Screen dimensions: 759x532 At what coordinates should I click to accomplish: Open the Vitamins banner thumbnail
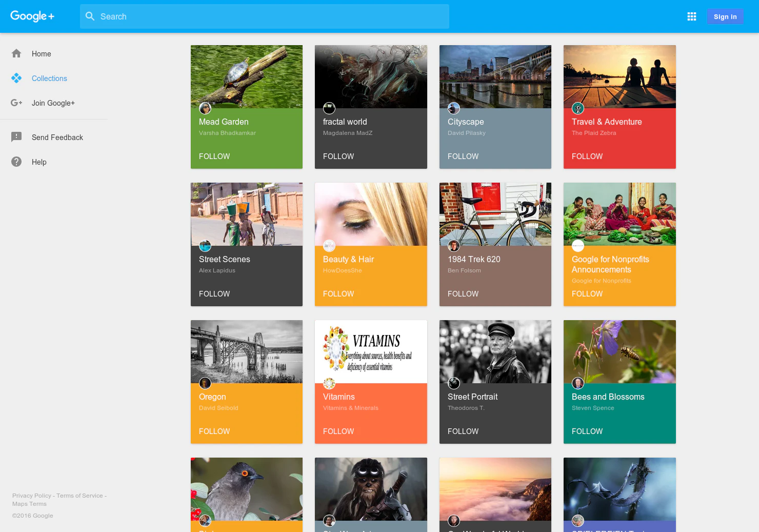tap(371, 351)
